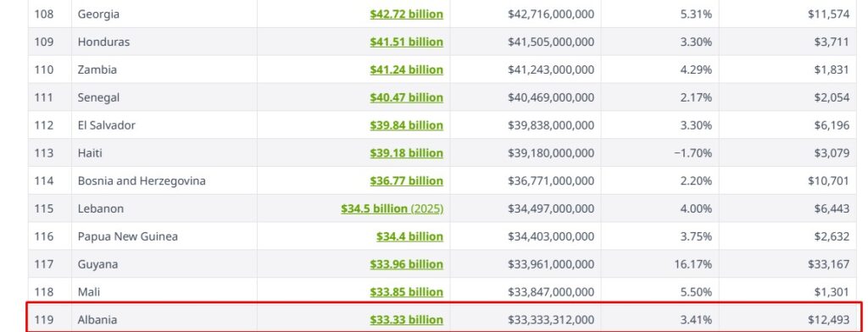Select the $42,716,000,000 value for Georgia
This screenshot has width=868, height=332.
click(551, 14)
